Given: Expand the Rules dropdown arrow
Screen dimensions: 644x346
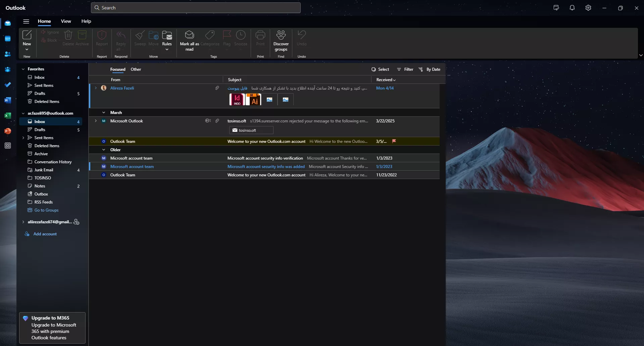Looking at the screenshot, I should coord(167,50).
